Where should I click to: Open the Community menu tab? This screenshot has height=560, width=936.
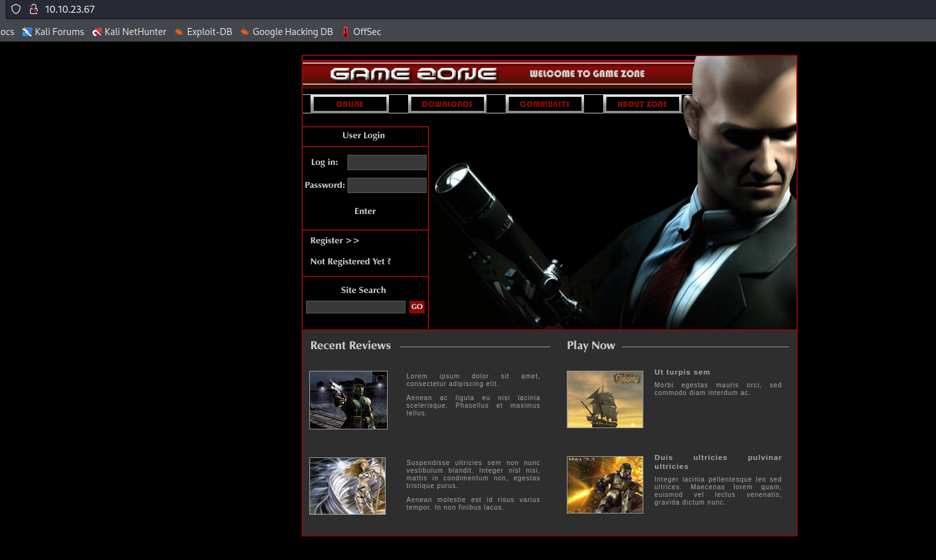point(545,104)
